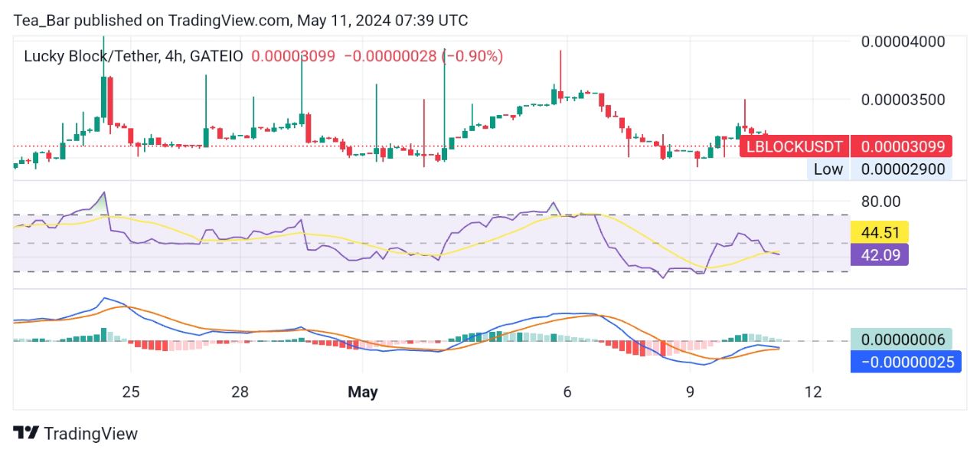Click the 0.00002900 low price value
This screenshot has width=980, height=456.
point(902,169)
